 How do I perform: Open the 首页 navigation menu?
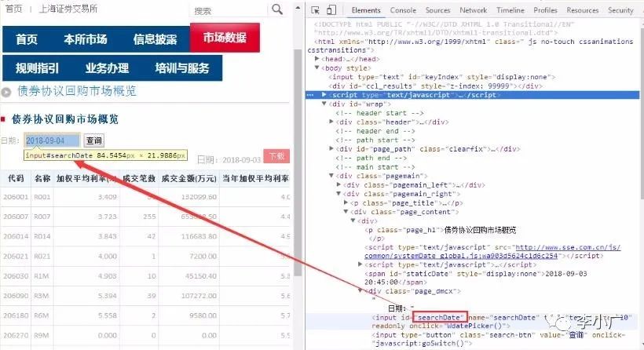[27, 39]
